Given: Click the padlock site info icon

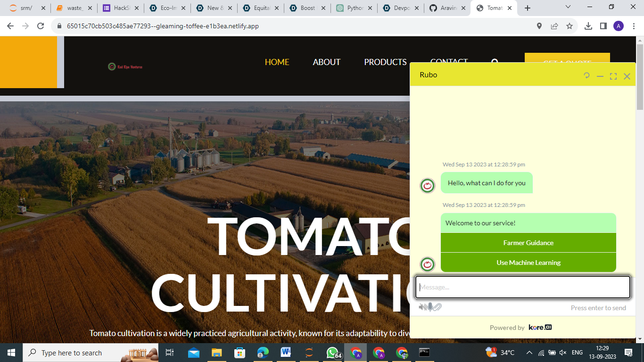Looking at the screenshot, I should pos(59,26).
